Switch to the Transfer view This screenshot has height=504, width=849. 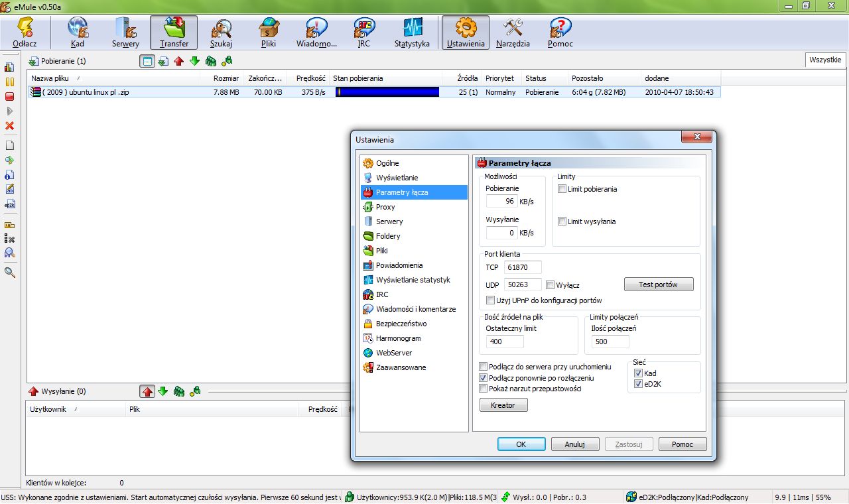tap(174, 32)
